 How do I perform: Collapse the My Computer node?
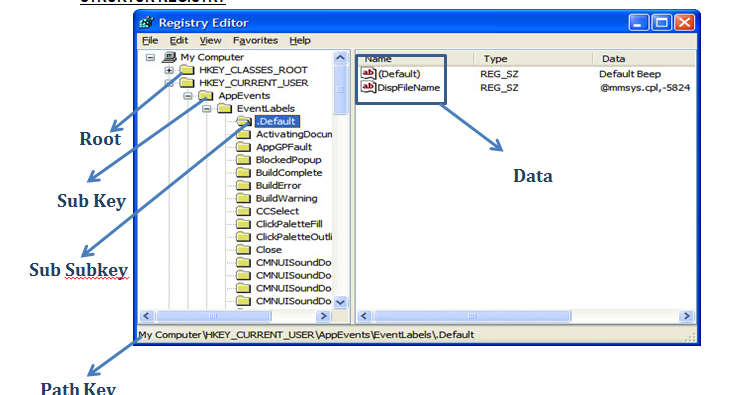[150, 57]
